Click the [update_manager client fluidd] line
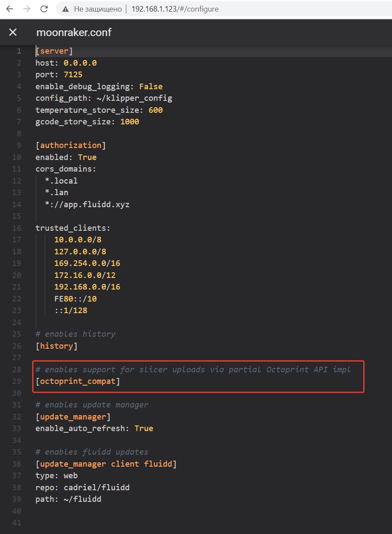The width and height of the screenshot is (392, 534). click(106, 464)
